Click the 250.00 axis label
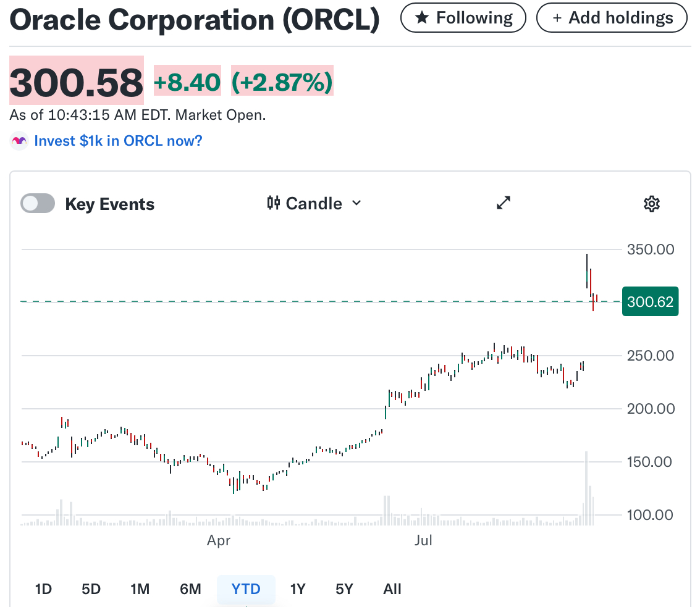The image size is (700, 607). tap(651, 356)
